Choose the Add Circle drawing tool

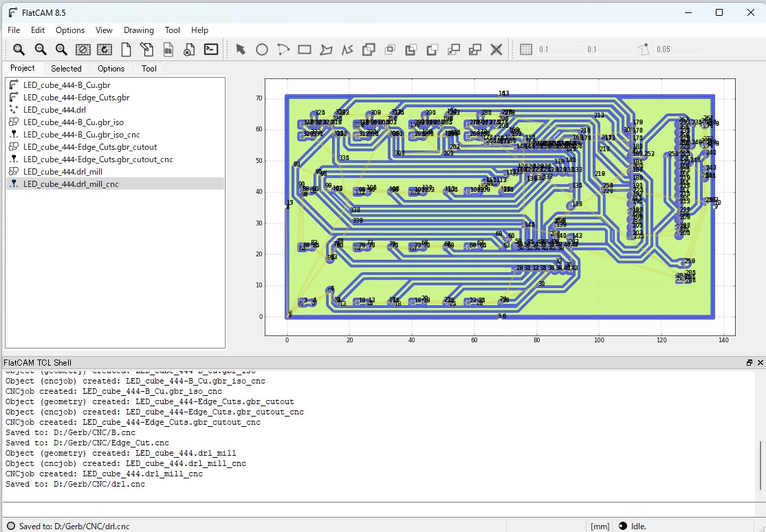[262, 49]
